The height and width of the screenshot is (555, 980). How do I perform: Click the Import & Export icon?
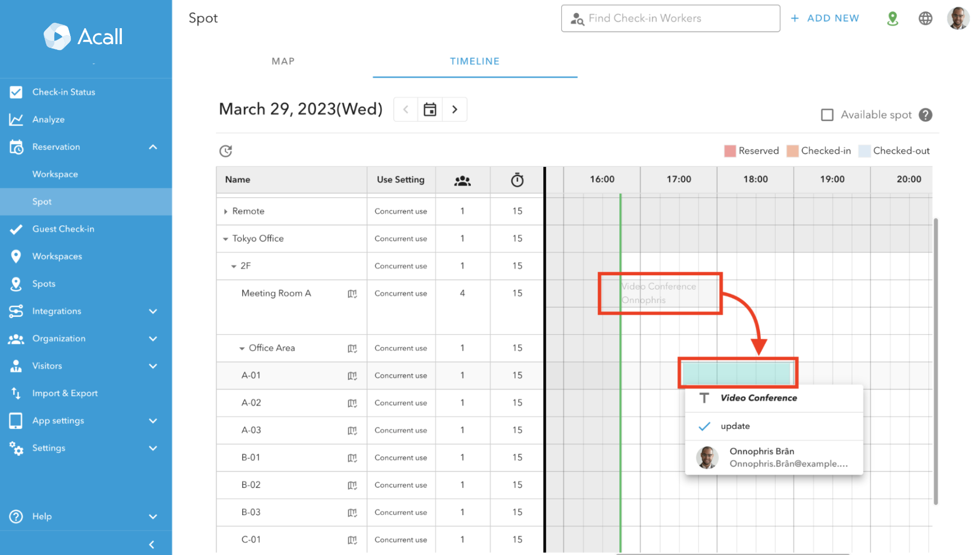coord(16,393)
